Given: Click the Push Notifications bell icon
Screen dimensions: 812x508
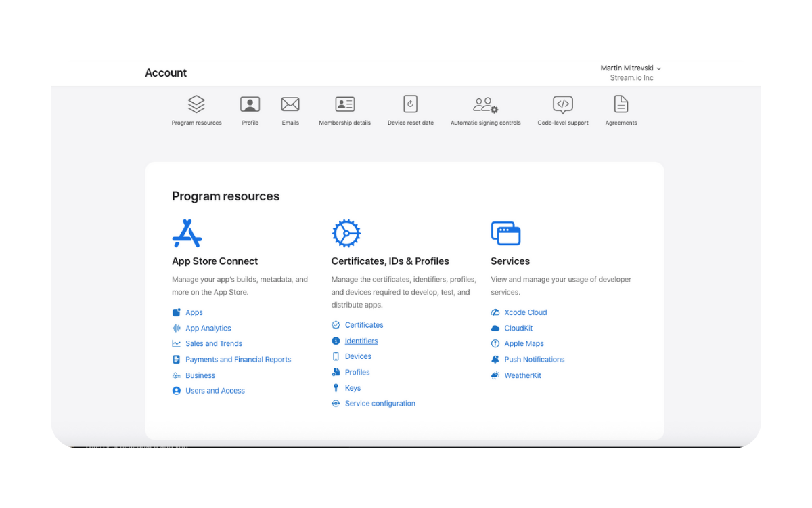Looking at the screenshot, I should coord(495,360).
